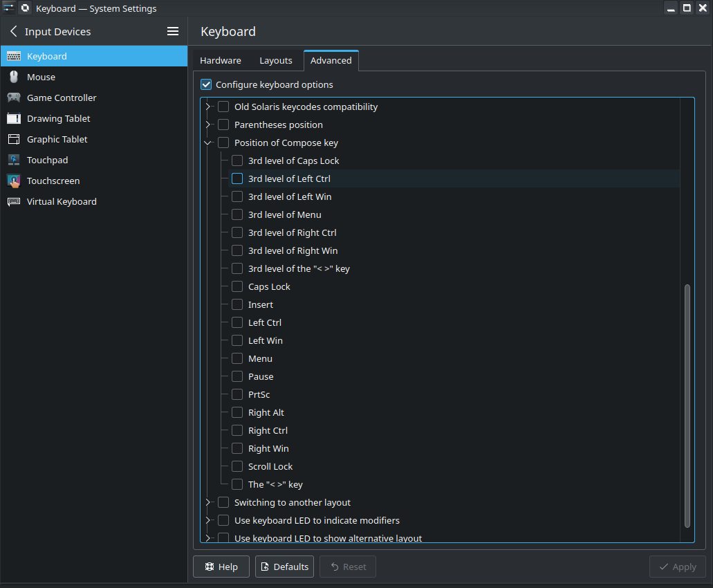The width and height of the screenshot is (713, 588).
Task: Open the sidebar hamburger menu
Action: tap(173, 31)
